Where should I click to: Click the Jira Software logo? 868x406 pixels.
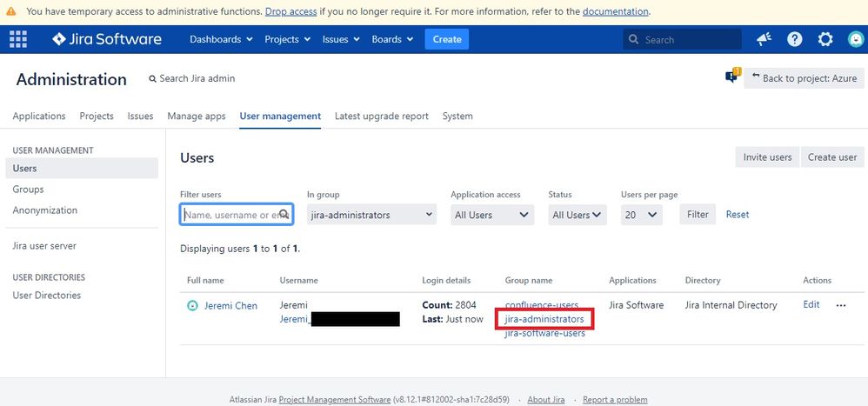click(107, 39)
